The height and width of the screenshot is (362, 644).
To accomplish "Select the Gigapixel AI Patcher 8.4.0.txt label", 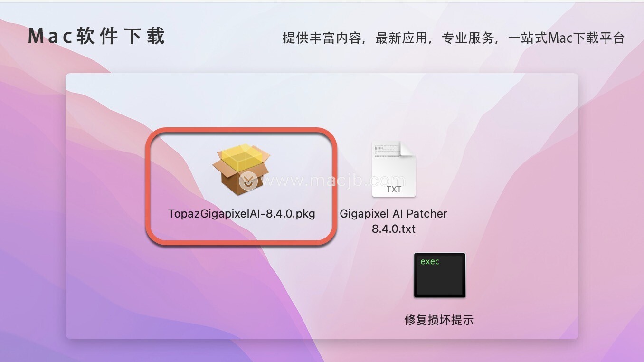I will 394,221.
